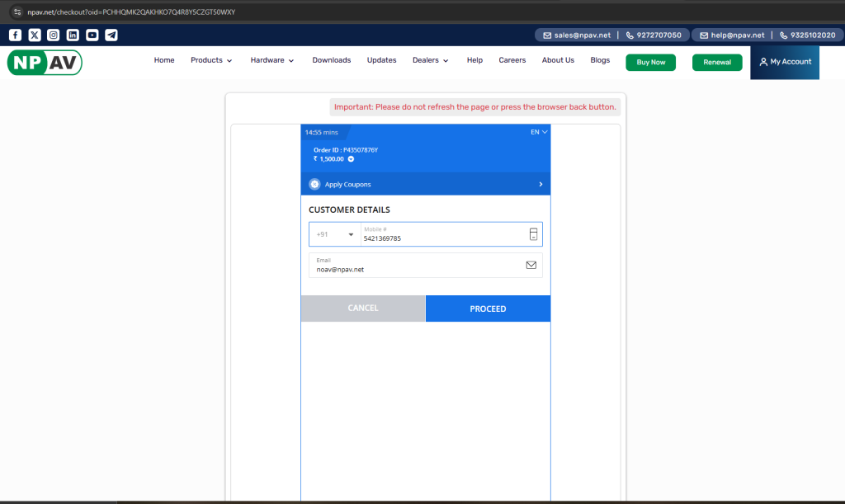Click the site info icon in address bar
The height and width of the screenshot is (504, 845).
click(17, 12)
